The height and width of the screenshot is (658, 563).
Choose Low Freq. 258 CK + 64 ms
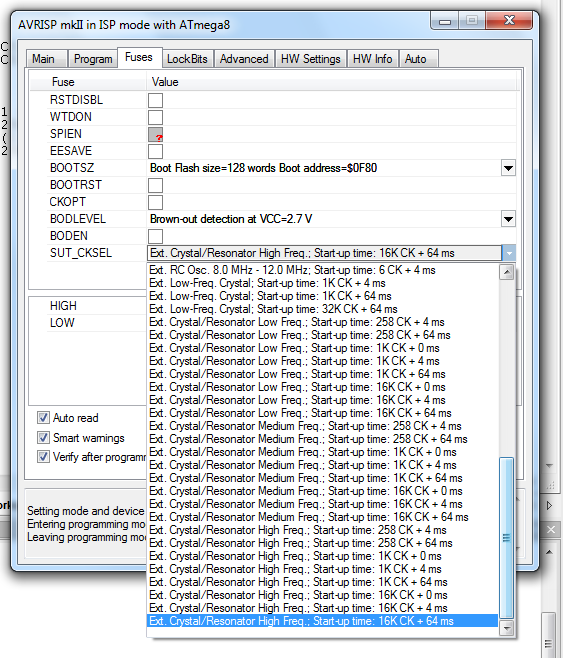323,335
